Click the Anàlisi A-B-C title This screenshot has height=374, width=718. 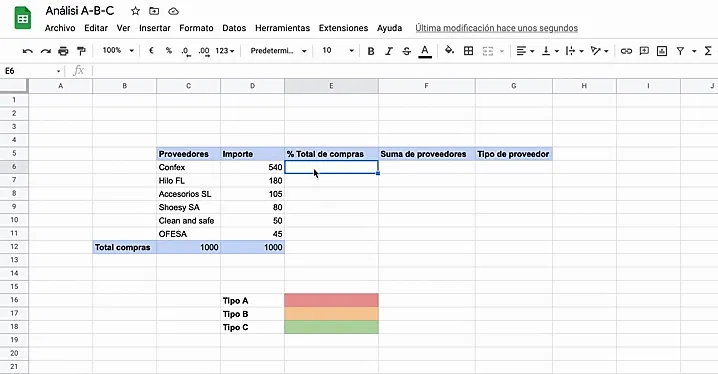[80, 11]
